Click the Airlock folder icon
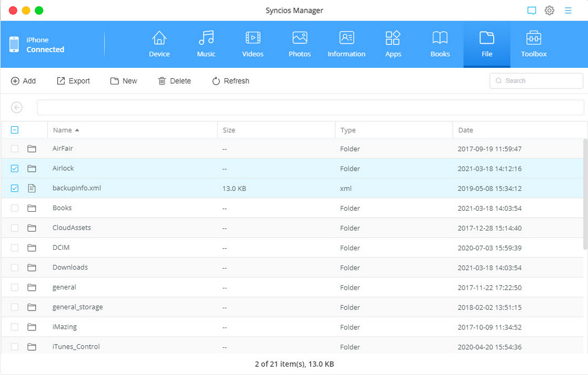The width and height of the screenshot is (588, 375). point(32,169)
